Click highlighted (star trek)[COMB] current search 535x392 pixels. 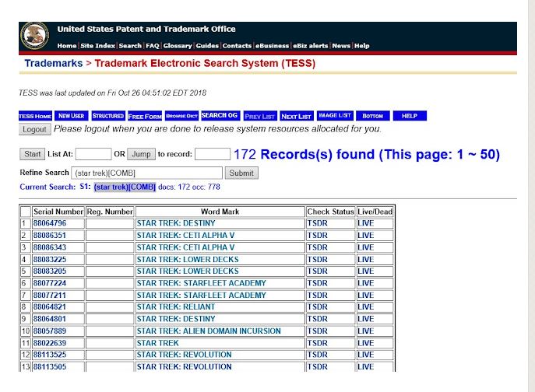[x=125, y=187]
